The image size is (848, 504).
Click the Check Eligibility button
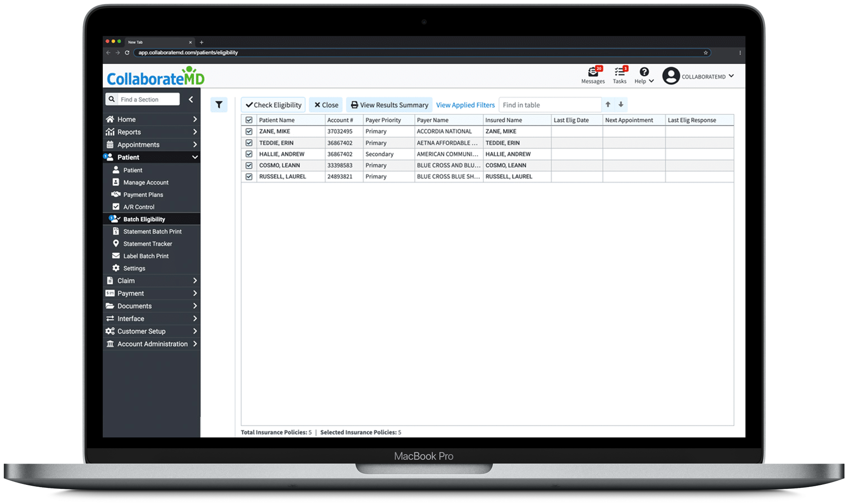273,104
